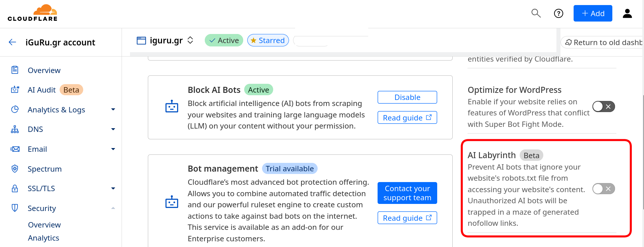Click the DNS network icon
Image resolution: width=644 pixels, height=247 pixels.
coord(15,129)
